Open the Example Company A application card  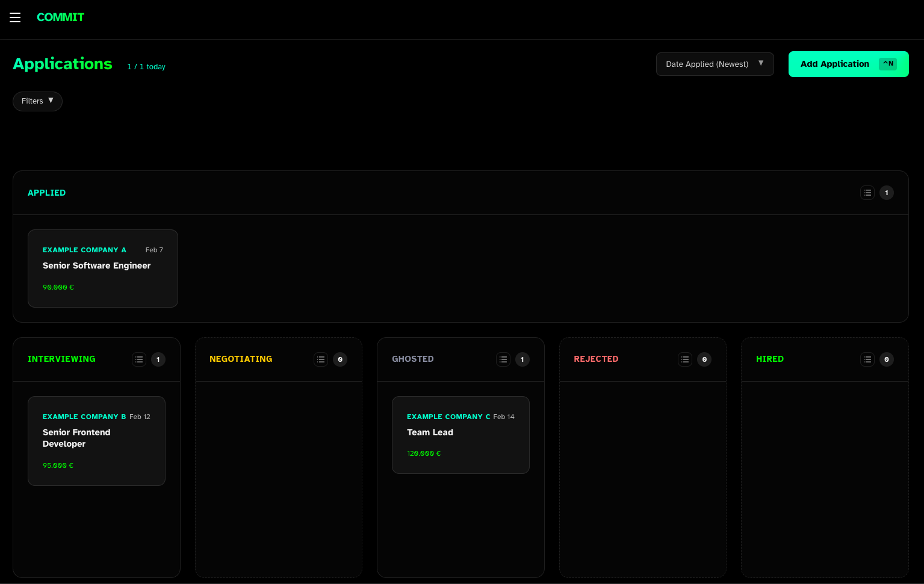[103, 269]
